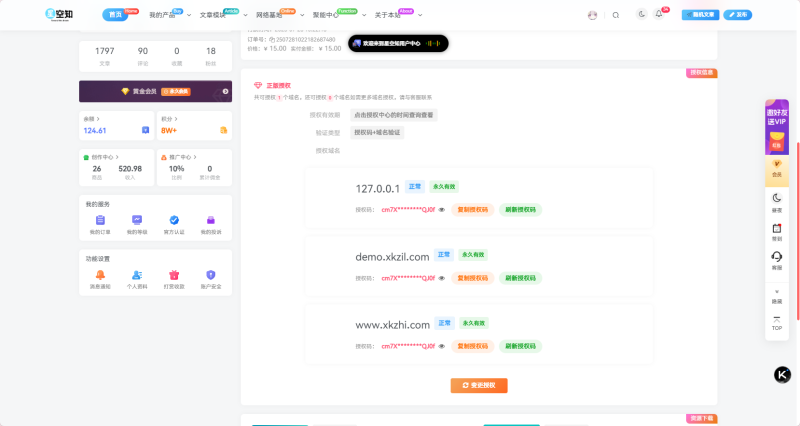Reveal auth code for 127.0.0.1

click(442, 210)
